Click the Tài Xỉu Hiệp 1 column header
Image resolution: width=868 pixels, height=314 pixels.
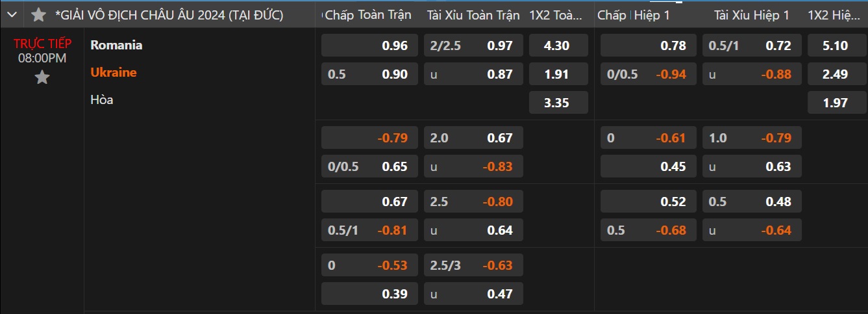click(x=751, y=15)
